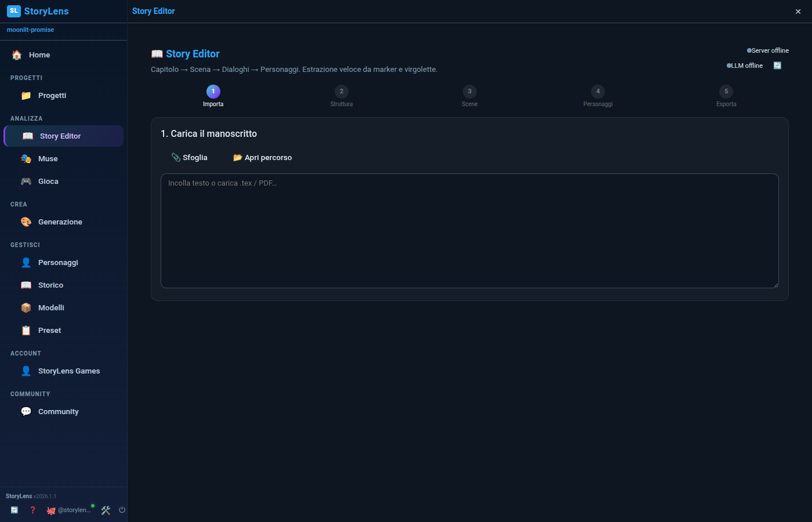Open the Preset clipboard item

(x=63, y=331)
